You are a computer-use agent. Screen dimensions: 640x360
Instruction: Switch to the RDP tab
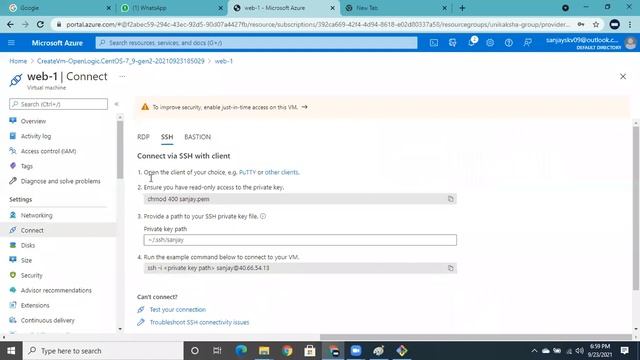(x=143, y=137)
